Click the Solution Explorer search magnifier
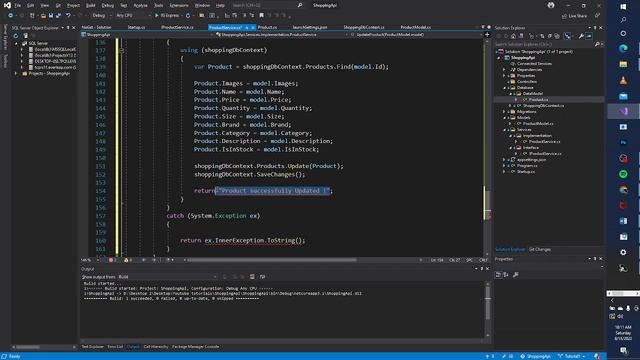Viewport: 640px width, 360px height. coord(597,44)
